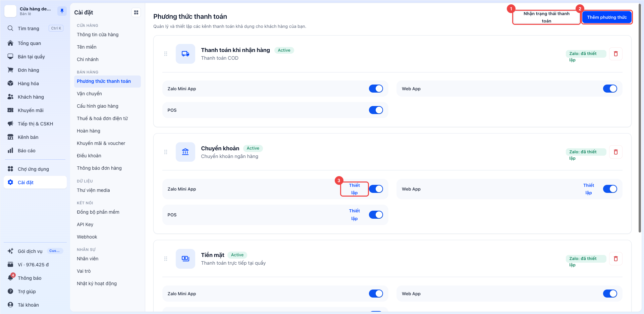
Task: Click Thiết lập for Chuyển khoản Zalo Mini App
Action: (355, 189)
